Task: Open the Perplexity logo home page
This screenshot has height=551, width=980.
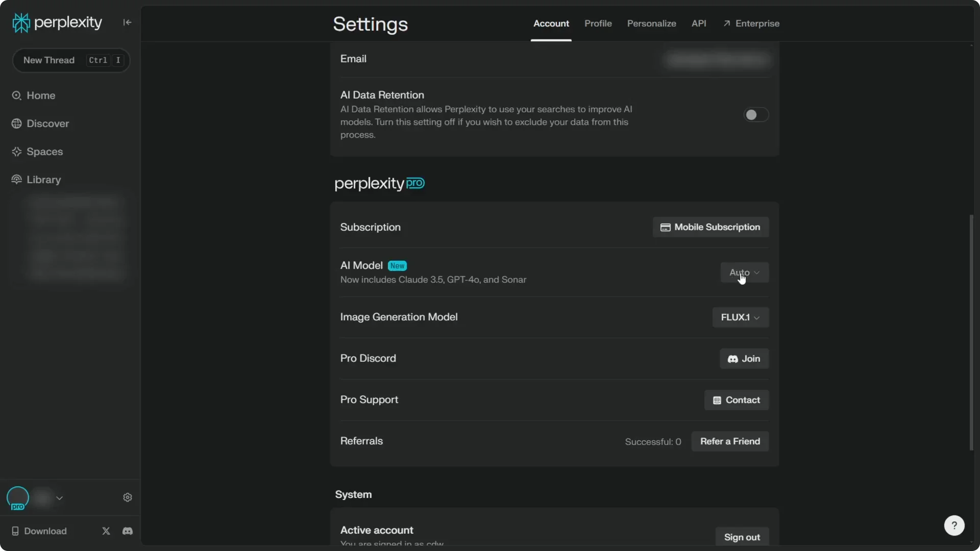Action: [56, 22]
